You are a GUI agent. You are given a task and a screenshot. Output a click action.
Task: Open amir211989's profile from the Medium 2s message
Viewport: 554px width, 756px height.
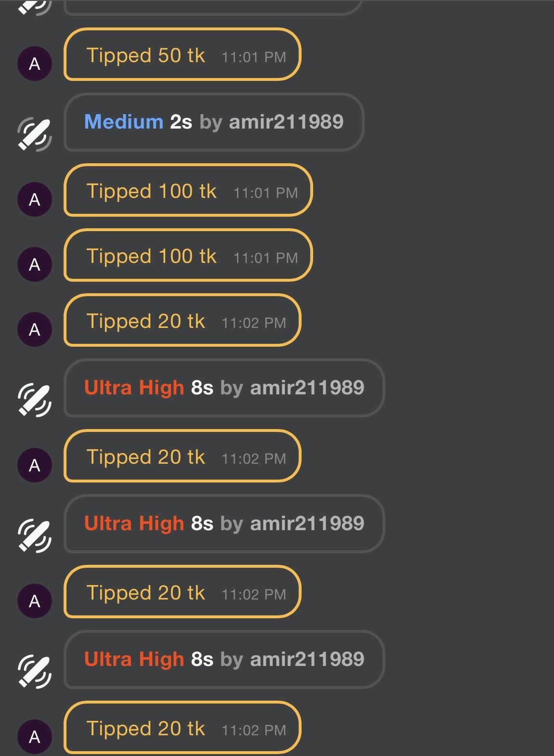[x=286, y=122]
